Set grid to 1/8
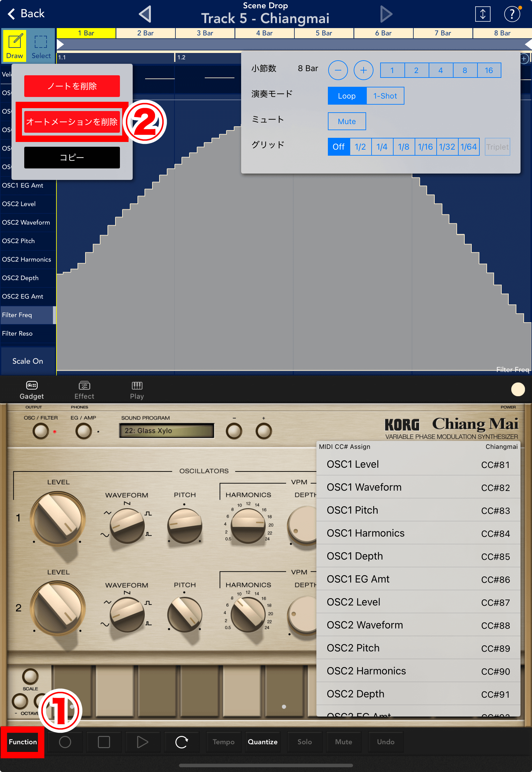The width and height of the screenshot is (532, 772). click(x=404, y=147)
